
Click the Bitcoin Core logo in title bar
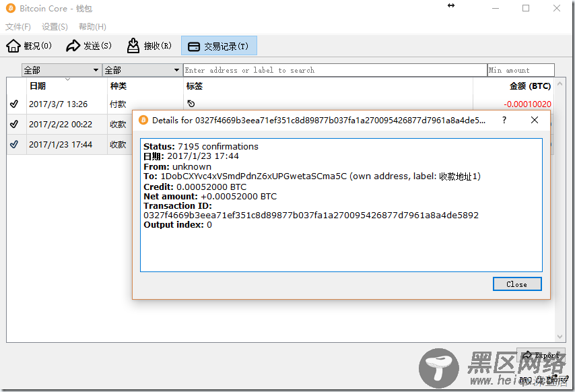[11, 8]
